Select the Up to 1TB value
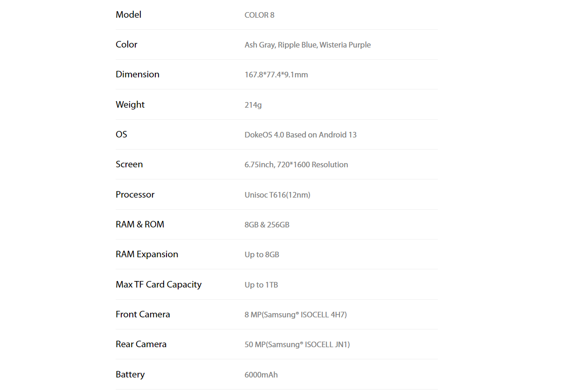The image size is (588, 391). (x=261, y=285)
